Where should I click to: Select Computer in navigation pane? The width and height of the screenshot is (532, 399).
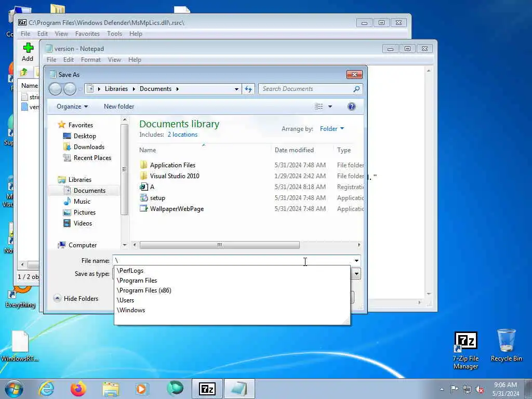(82, 245)
